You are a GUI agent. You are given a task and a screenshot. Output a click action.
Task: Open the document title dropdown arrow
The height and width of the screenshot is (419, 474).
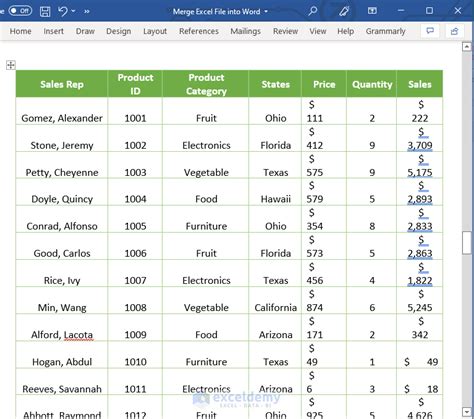[266, 12]
